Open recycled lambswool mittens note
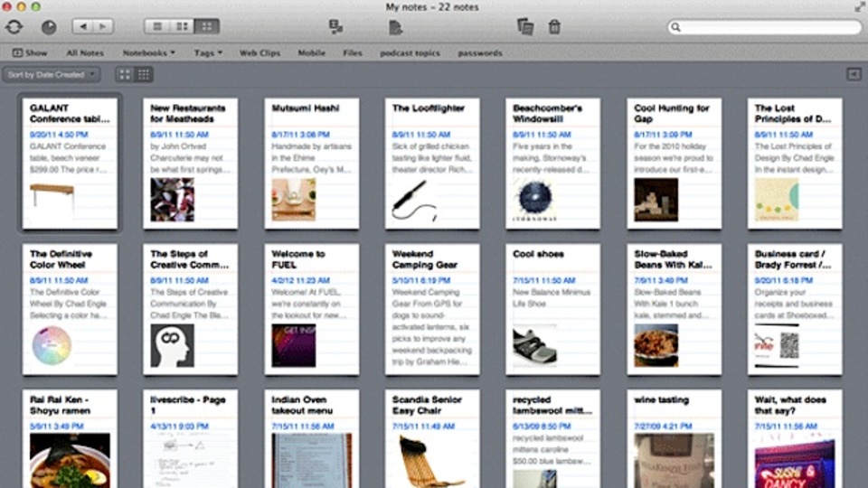The width and height of the screenshot is (868, 488). click(552, 439)
